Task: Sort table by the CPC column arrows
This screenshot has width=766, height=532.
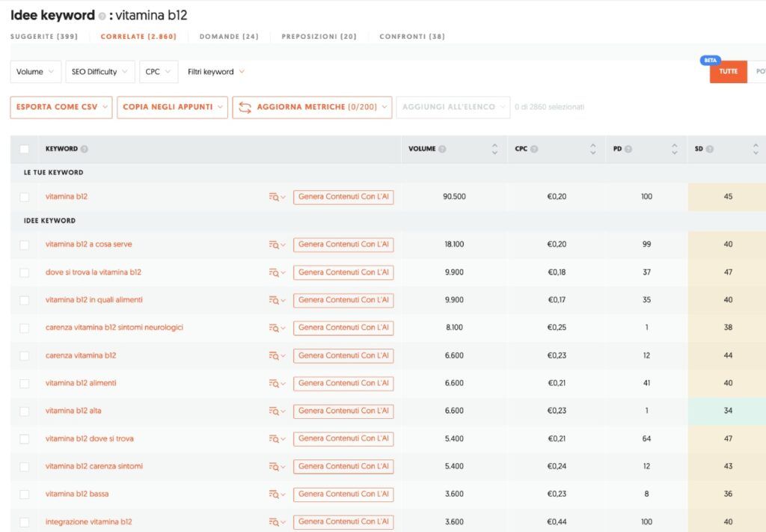Action: [x=592, y=149]
